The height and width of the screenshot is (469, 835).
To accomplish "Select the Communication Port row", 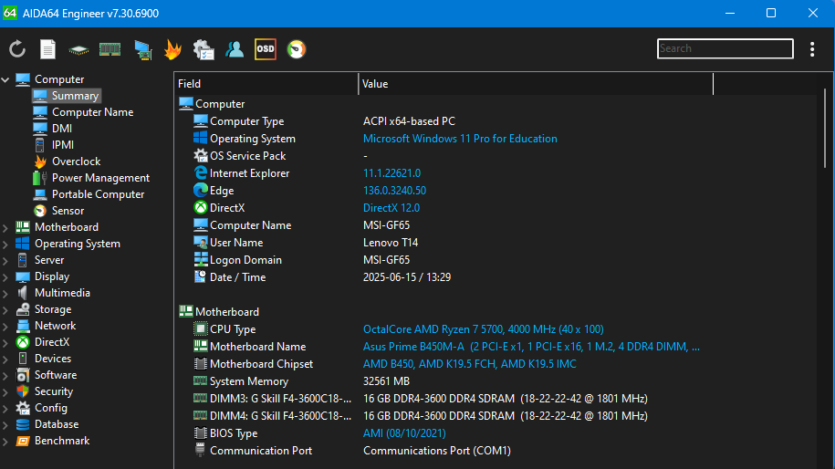I will 495,450.
